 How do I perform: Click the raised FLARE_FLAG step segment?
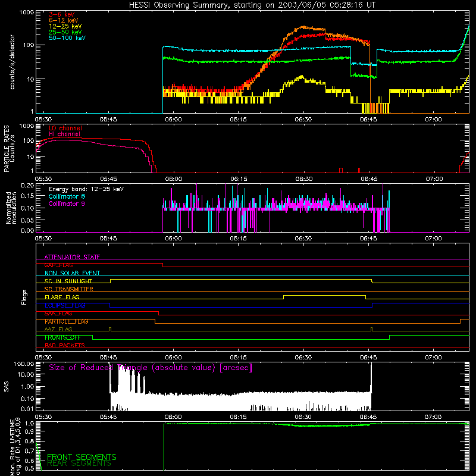tap(324, 295)
